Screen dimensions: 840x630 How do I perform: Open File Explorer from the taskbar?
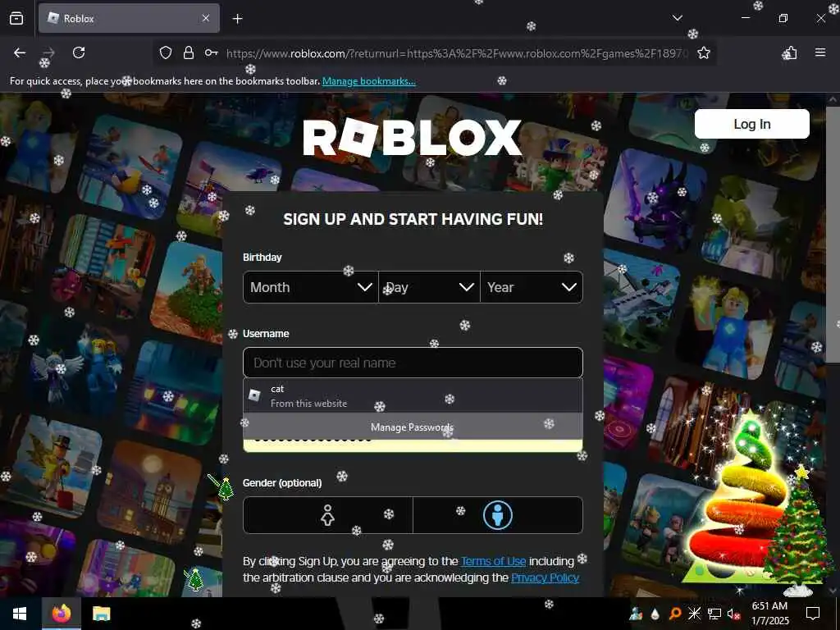[101, 614]
